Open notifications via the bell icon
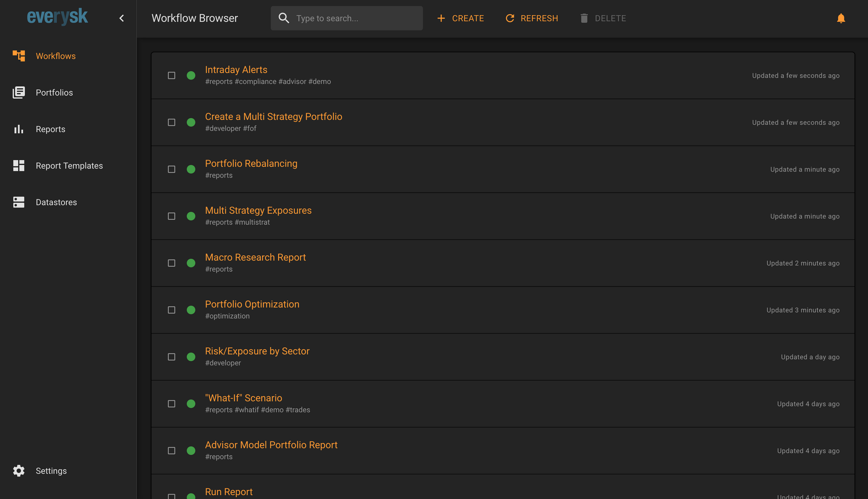The height and width of the screenshot is (499, 868). coord(841,18)
